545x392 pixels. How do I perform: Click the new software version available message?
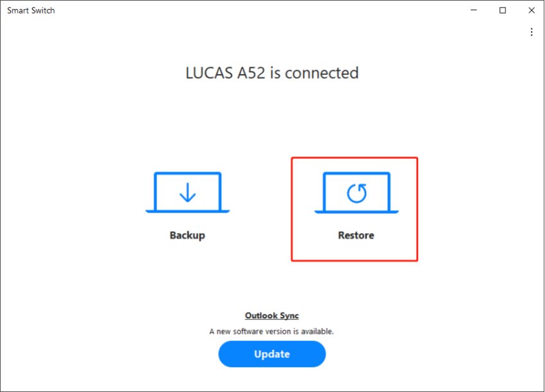272,332
